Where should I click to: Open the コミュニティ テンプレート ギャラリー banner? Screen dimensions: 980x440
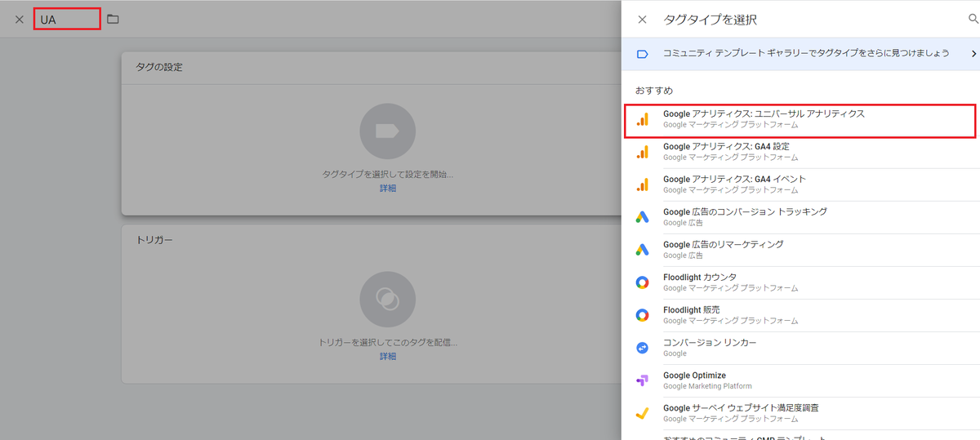[800, 54]
